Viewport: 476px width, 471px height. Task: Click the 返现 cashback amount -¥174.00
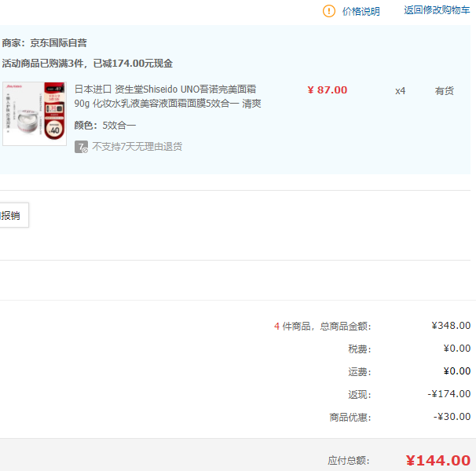coord(449,394)
